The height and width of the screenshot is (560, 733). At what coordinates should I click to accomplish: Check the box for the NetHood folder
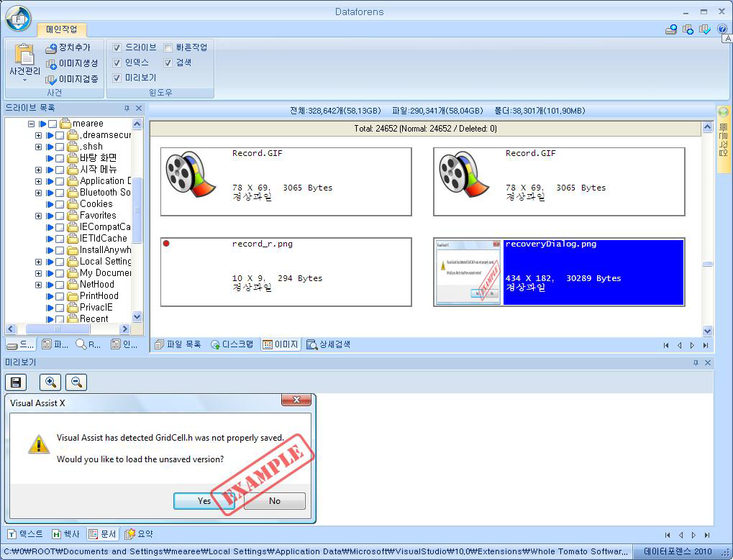[60, 285]
